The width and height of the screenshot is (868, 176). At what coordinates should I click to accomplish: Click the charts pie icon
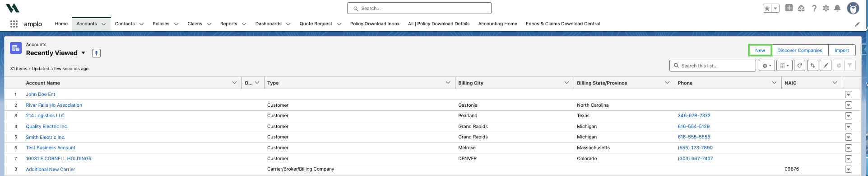[839, 66]
